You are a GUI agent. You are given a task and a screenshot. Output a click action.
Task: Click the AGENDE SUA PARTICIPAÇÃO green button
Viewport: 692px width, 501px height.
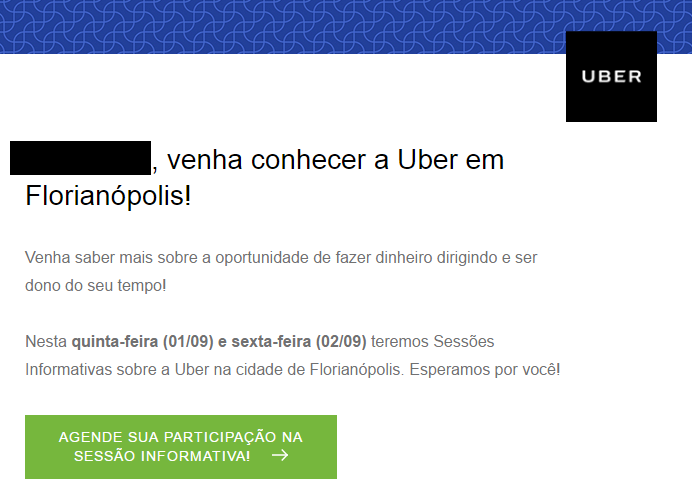point(181,447)
